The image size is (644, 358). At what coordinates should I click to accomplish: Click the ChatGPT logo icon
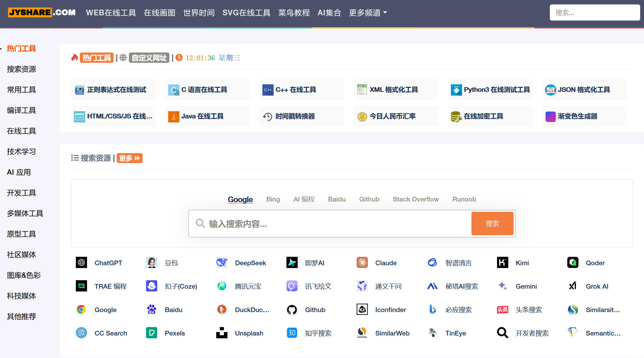pos(81,263)
